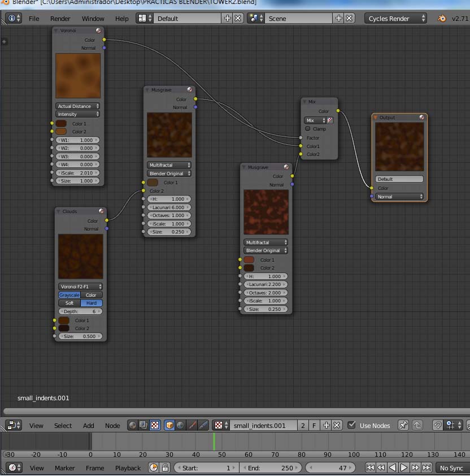This screenshot has width=470, height=476.
Task: Click the pin node tree icon
Action: [403, 425]
